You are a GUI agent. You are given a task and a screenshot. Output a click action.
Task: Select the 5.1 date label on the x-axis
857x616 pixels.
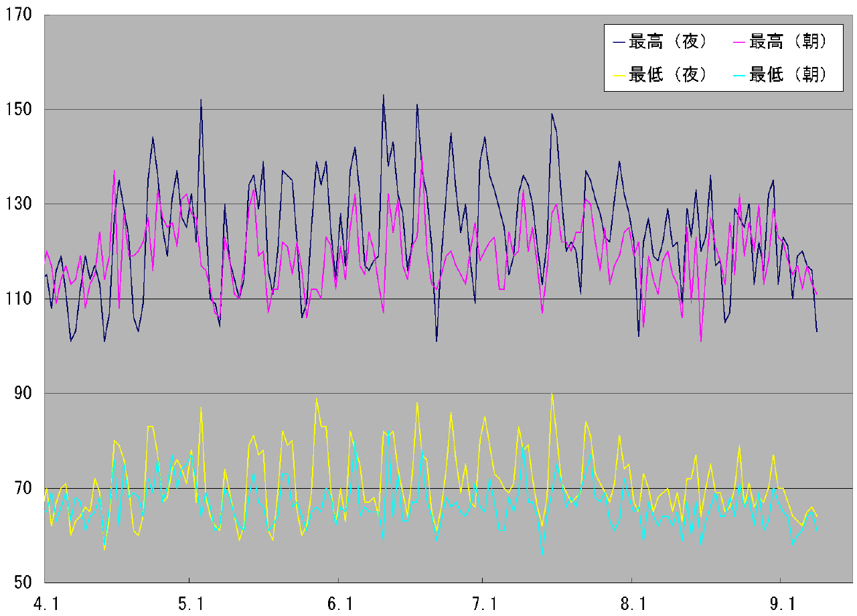191,603
